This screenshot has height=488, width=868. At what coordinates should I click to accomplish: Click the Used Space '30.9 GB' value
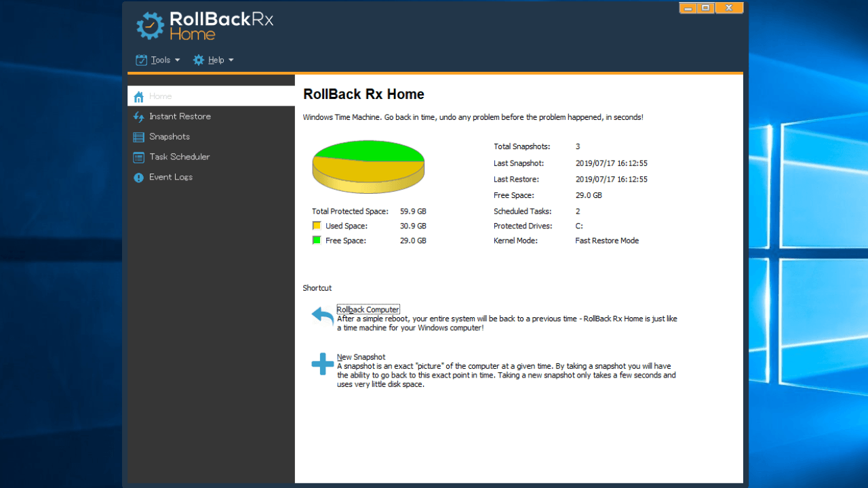413,226
